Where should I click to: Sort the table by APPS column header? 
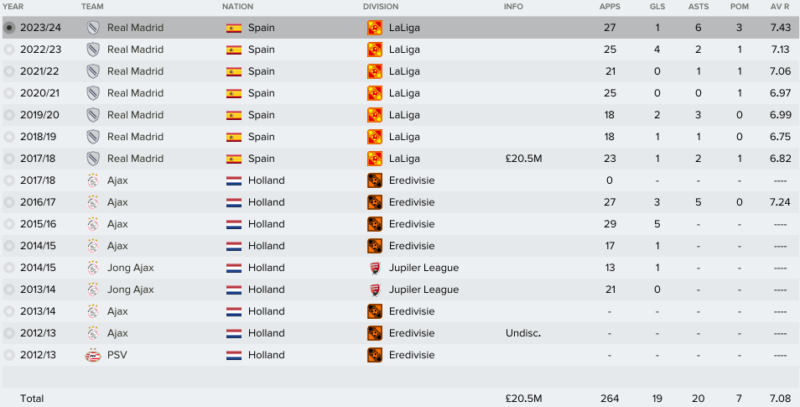pos(610,7)
